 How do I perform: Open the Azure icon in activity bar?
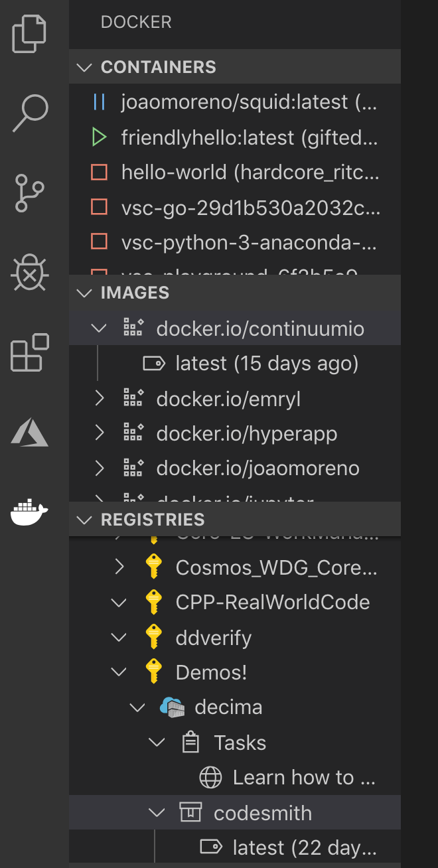point(30,432)
